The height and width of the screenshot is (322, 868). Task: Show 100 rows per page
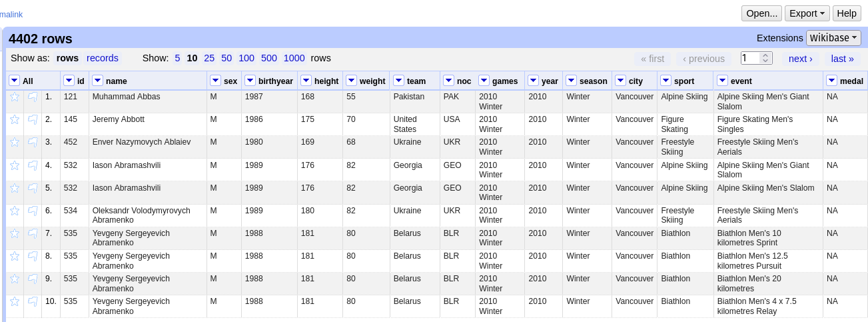click(246, 58)
